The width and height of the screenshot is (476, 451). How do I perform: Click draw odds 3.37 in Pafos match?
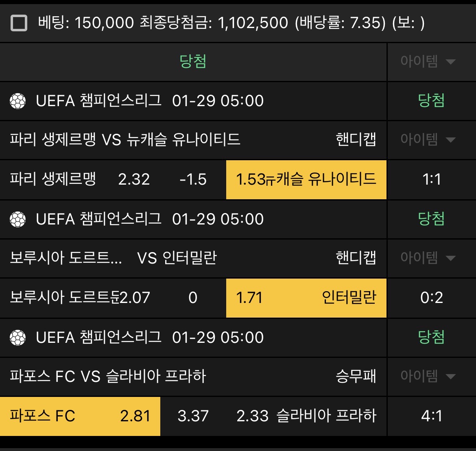(193, 416)
